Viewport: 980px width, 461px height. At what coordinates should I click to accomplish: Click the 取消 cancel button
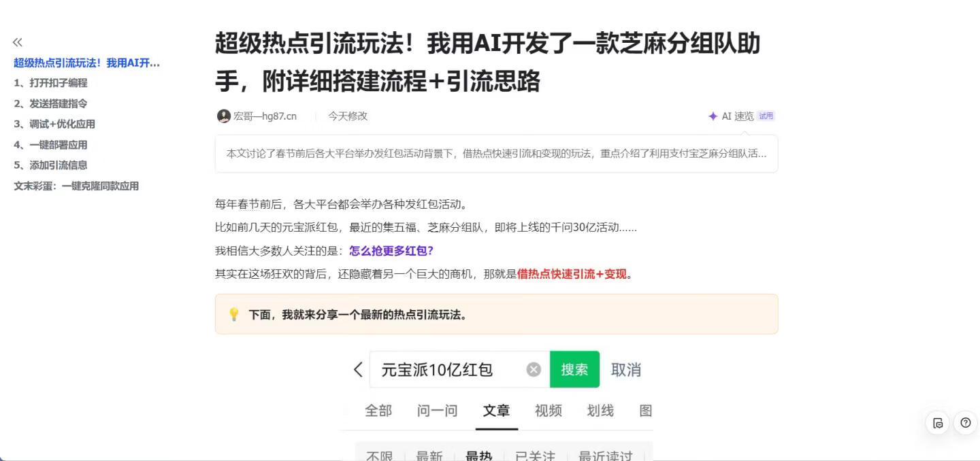(626, 369)
